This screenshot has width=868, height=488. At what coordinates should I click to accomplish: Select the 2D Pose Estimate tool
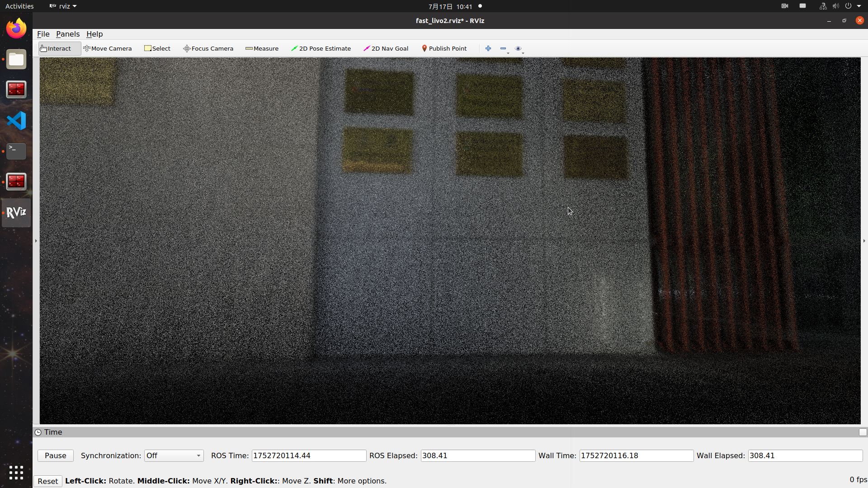(321, 49)
